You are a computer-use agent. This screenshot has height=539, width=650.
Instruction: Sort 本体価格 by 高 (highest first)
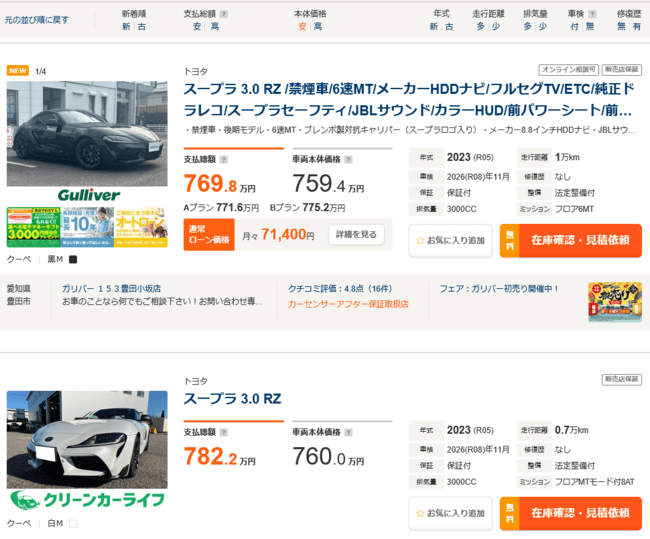pyautogui.click(x=317, y=27)
